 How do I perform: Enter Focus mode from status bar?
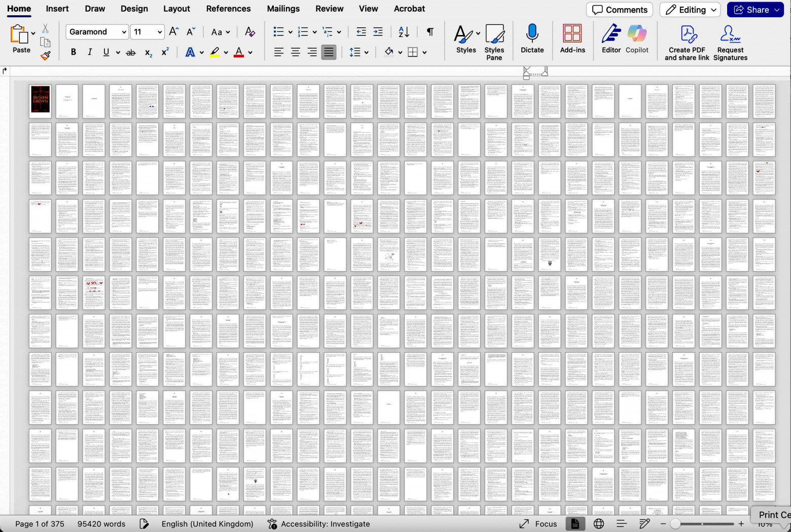point(538,524)
